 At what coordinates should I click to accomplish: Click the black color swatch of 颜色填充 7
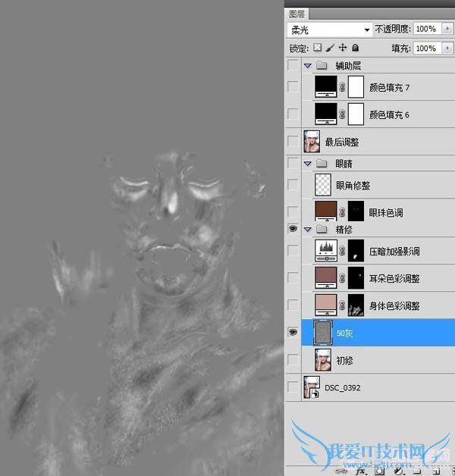[x=326, y=87]
